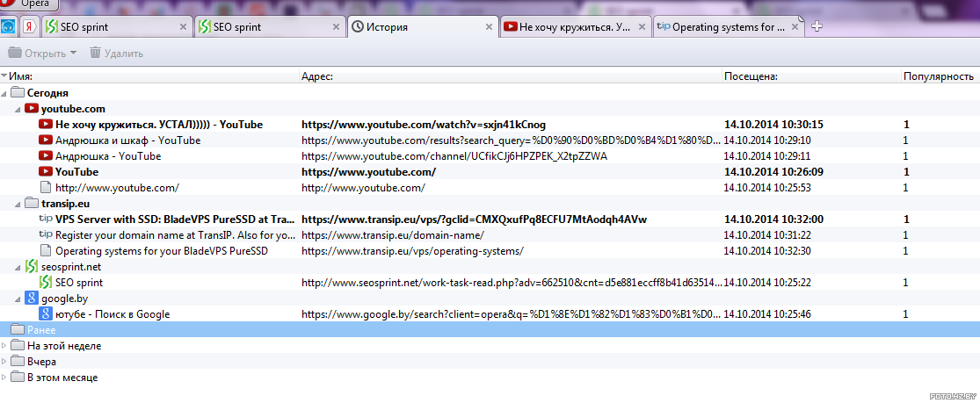The image size is (980, 403).
Task: Click the folder icon of 'Сегодня'
Action: (x=18, y=92)
